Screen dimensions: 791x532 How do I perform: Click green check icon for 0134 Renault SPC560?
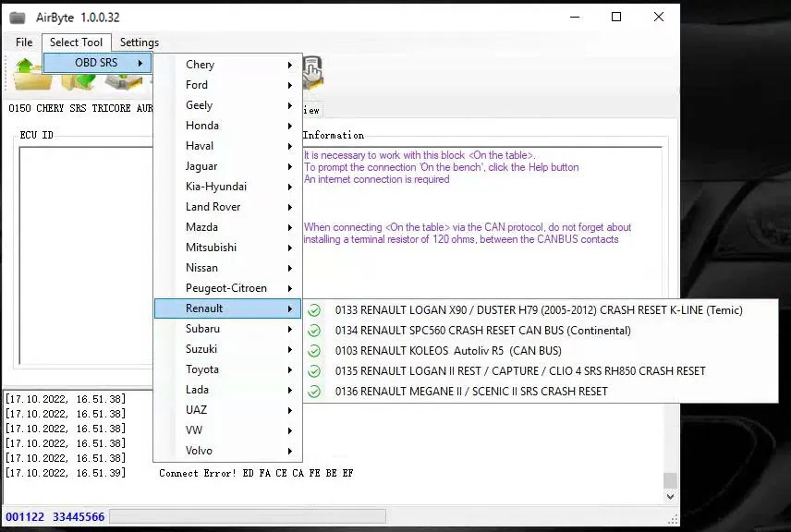[314, 331]
